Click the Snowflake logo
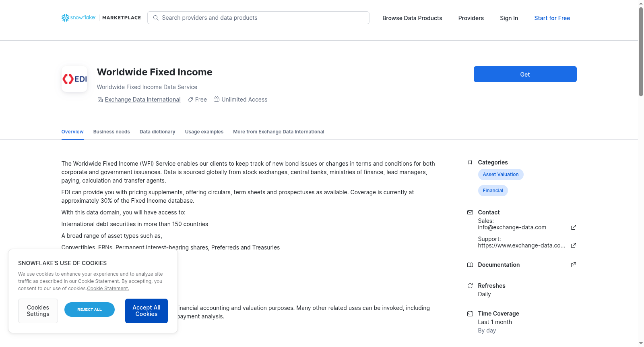 (x=78, y=18)
